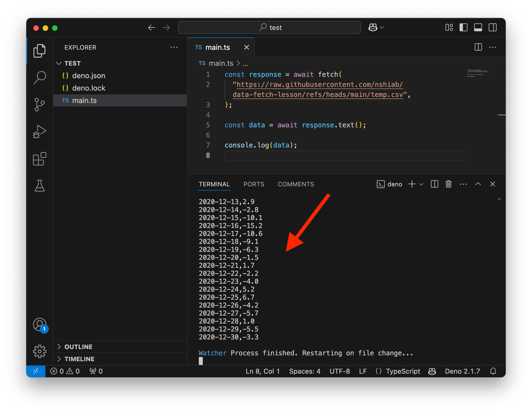The height and width of the screenshot is (412, 532).
Task: Toggle the secondary side bar
Action: [x=492, y=27]
